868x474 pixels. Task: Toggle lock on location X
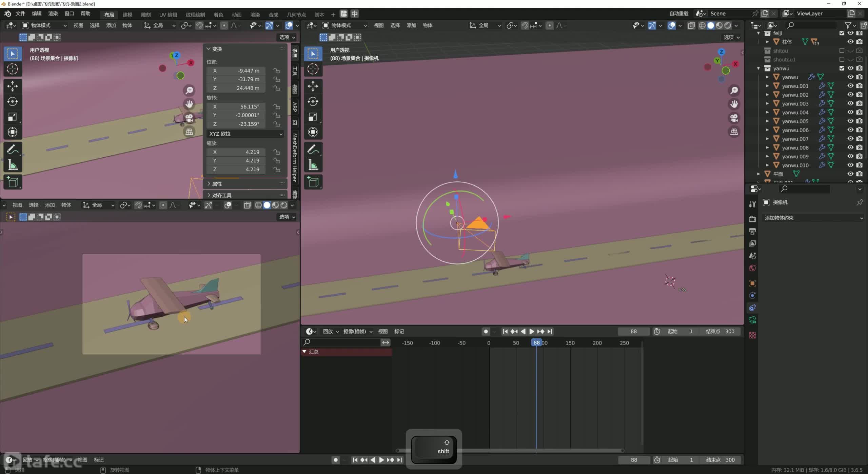tap(277, 71)
